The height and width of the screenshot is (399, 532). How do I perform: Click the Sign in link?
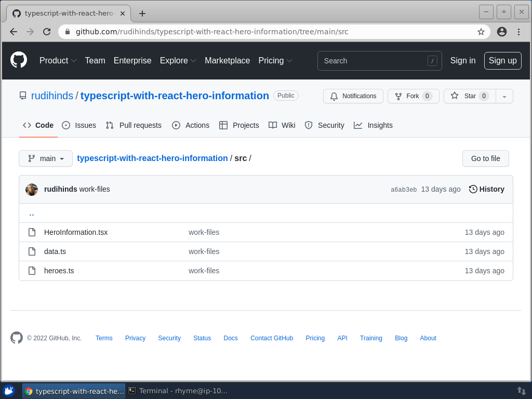[x=463, y=60]
